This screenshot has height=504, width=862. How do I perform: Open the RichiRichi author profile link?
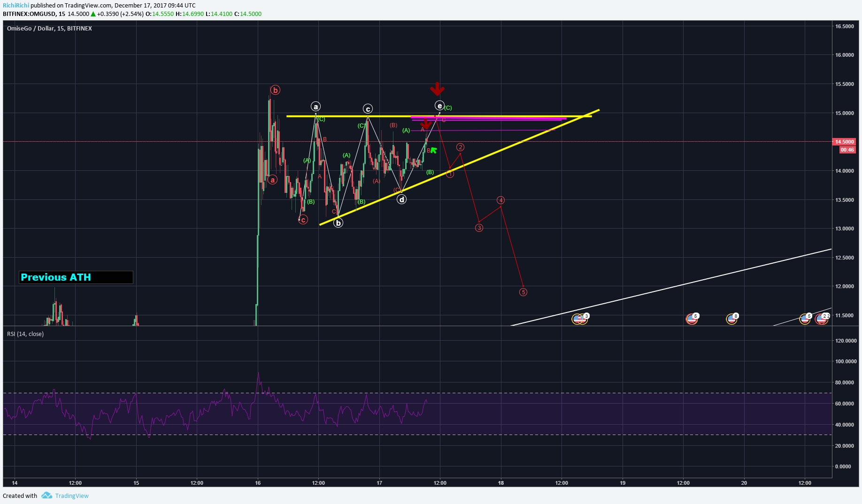point(16,5)
